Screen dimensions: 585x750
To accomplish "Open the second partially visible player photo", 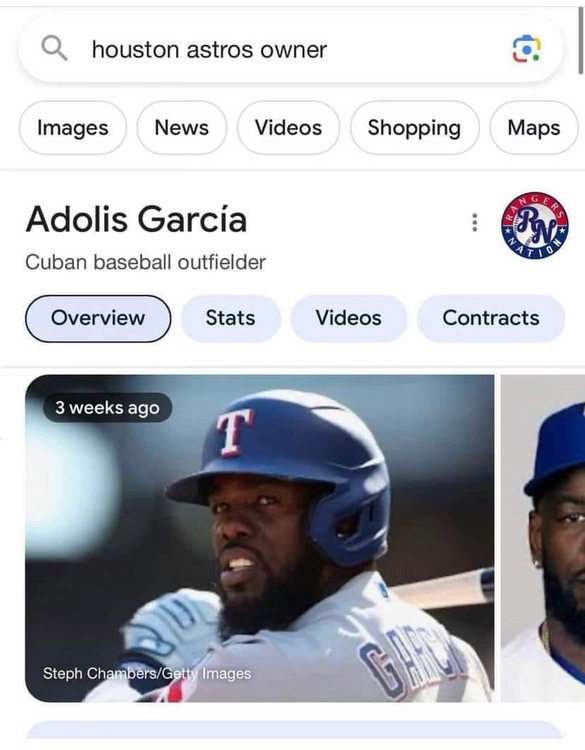I will tap(543, 538).
